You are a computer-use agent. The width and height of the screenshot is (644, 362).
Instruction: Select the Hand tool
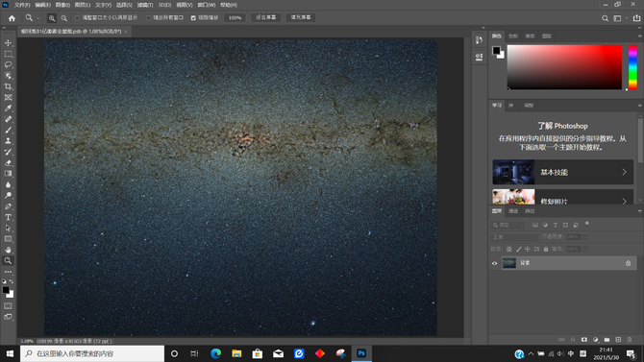pos(8,250)
